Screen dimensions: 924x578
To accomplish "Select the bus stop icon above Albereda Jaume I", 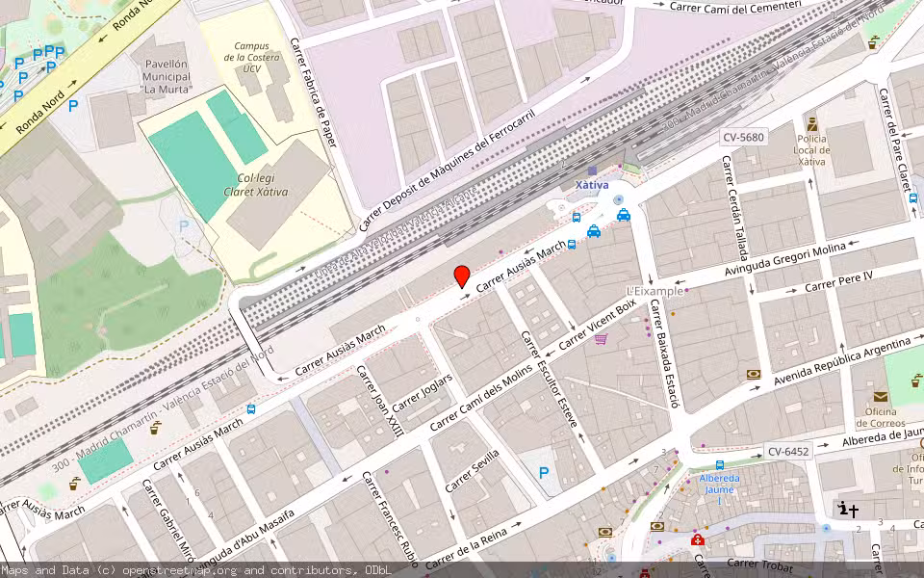I will point(720,465).
